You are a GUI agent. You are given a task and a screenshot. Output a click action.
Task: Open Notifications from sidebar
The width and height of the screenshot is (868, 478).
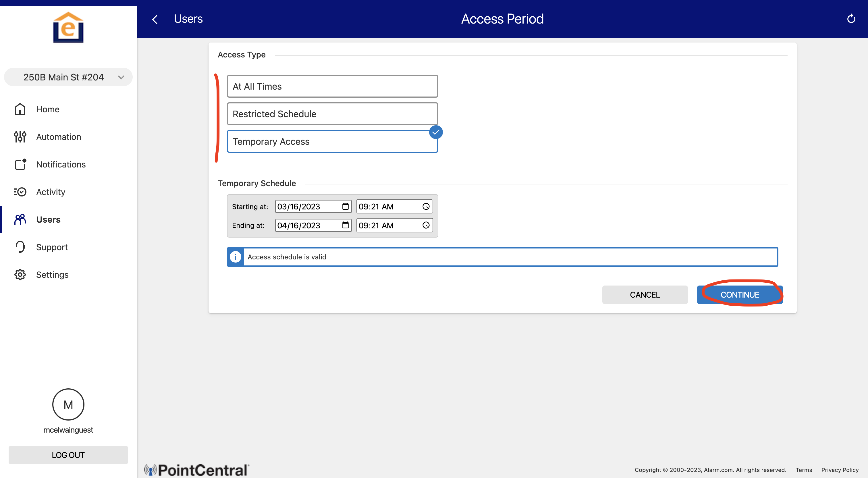(61, 165)
